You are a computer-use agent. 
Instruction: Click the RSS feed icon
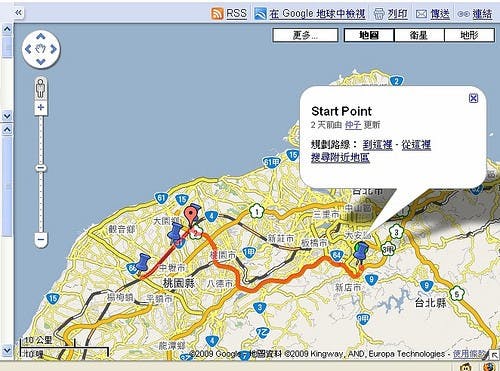tap(217, 14)
